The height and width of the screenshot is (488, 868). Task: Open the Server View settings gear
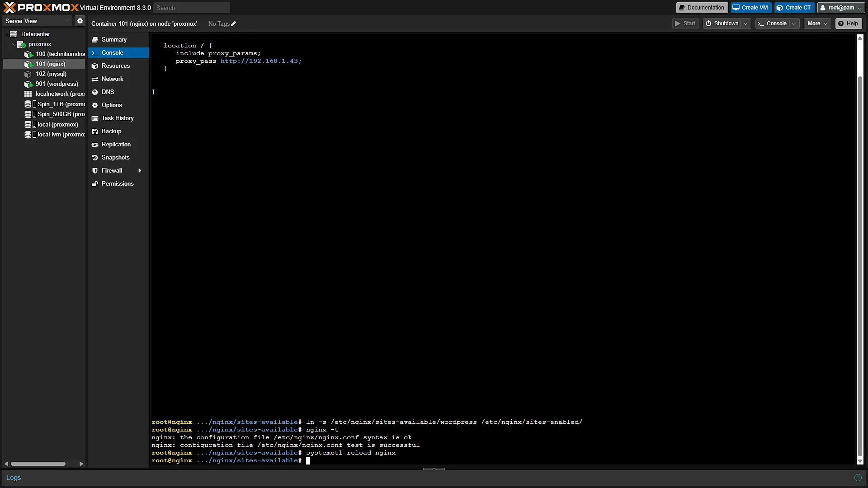click(x=80, y=21)
